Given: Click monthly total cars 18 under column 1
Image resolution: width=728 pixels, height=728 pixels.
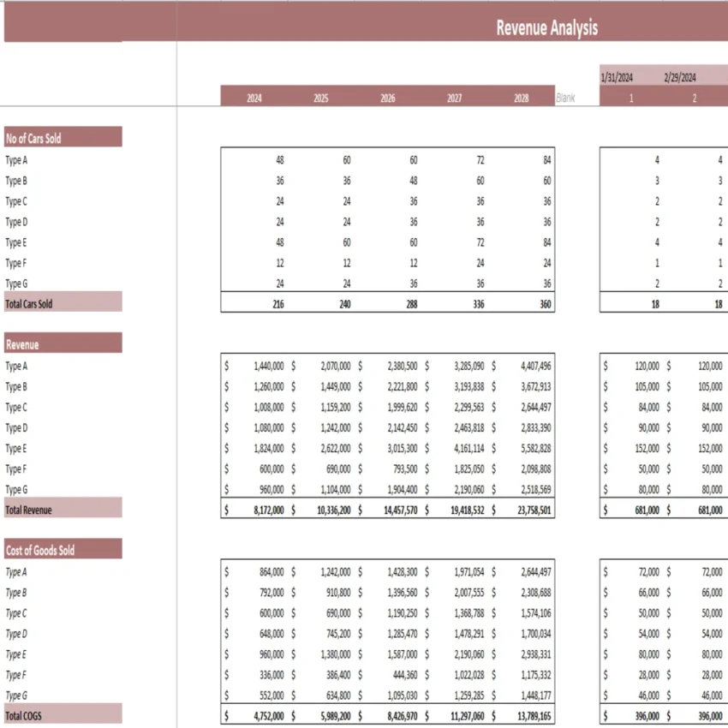Looking at the screenshot, I should pyautogui.click(x=655, y=304).
